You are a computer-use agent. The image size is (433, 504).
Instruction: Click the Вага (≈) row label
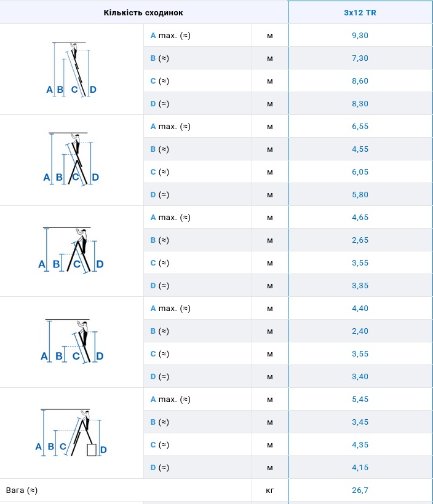(x=22, y=490)
